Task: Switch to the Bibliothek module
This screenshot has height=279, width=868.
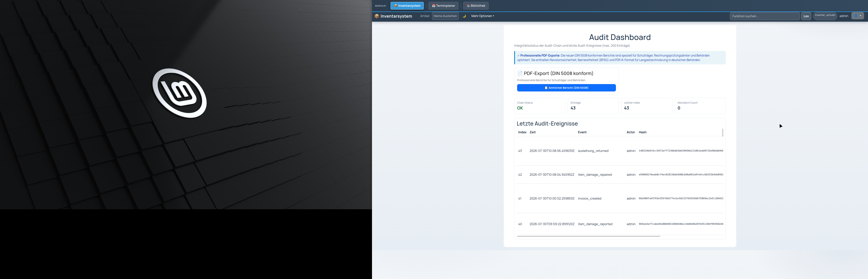Action: point(476,6)
